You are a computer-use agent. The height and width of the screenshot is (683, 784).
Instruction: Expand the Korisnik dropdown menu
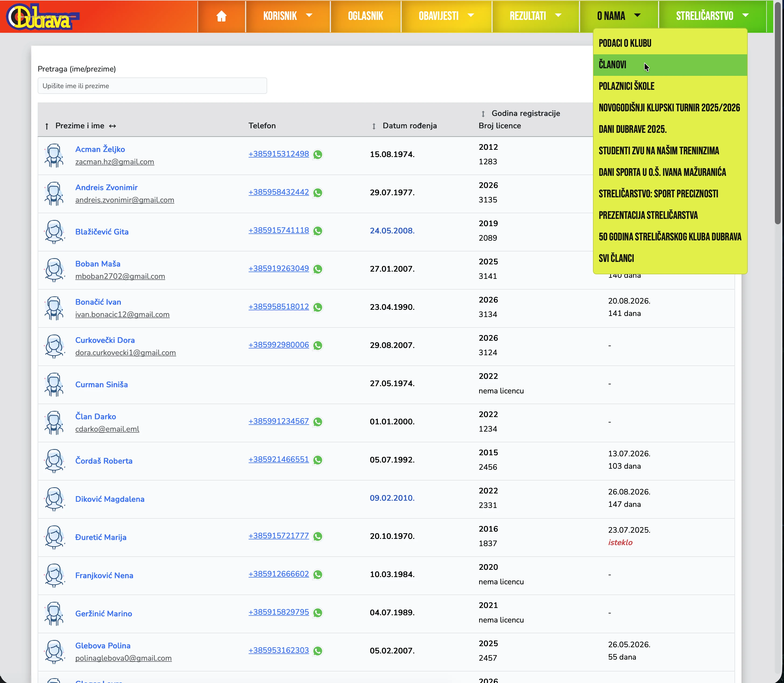287,16
